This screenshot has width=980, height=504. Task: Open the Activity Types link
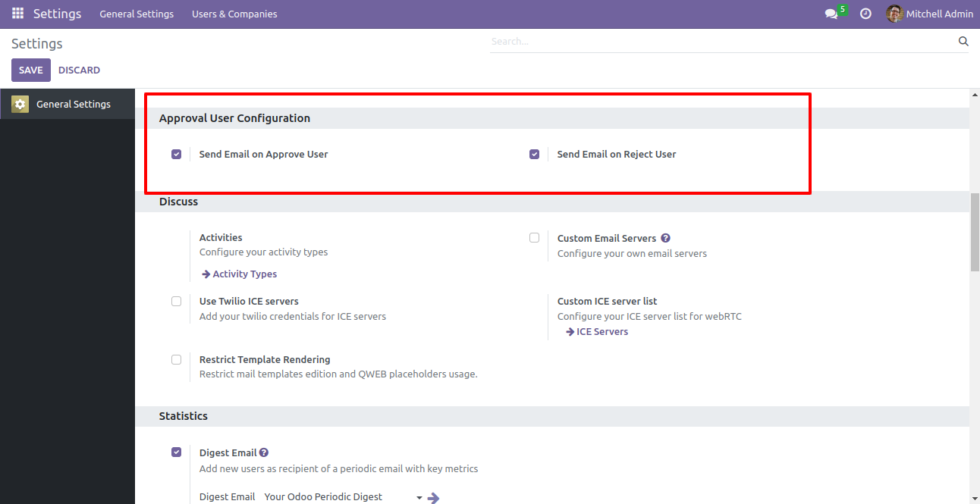point(240,274)
